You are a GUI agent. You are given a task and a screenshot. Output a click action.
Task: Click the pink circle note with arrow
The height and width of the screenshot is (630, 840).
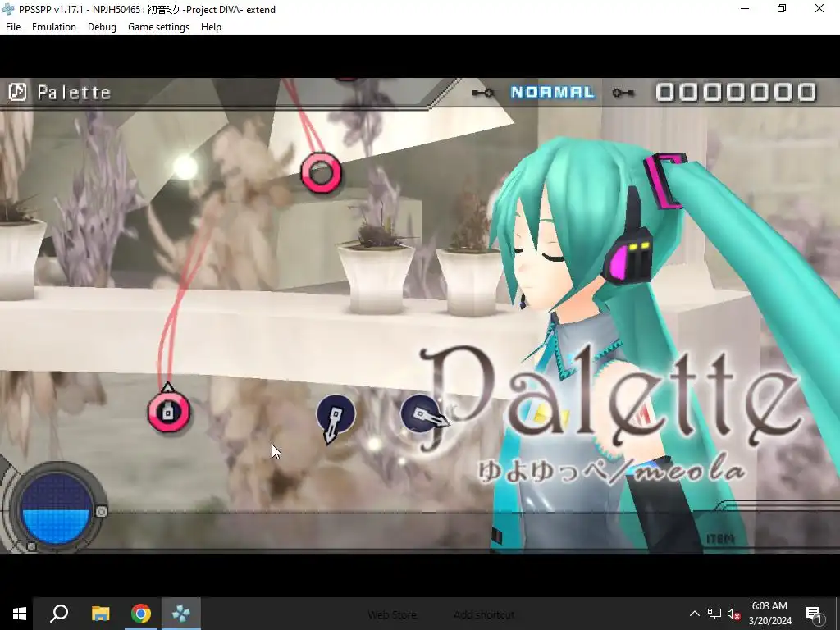(169, 410)
